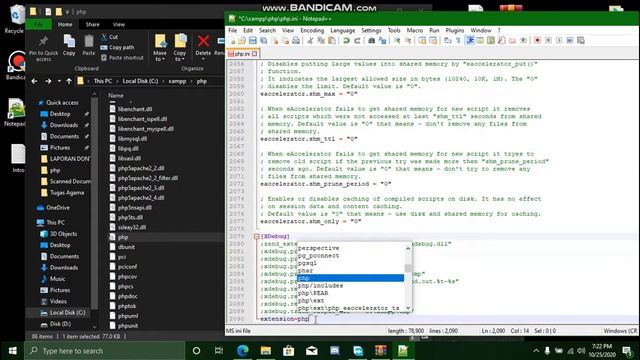Click the Open file icon in Notepad++ toolbar

click(242, 40)
